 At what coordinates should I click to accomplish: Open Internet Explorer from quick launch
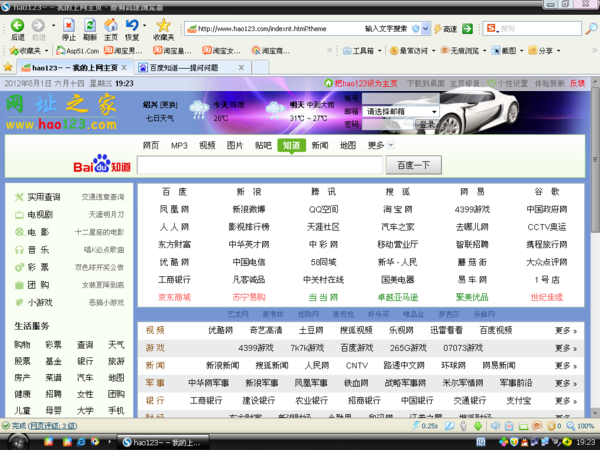point(81,442)
